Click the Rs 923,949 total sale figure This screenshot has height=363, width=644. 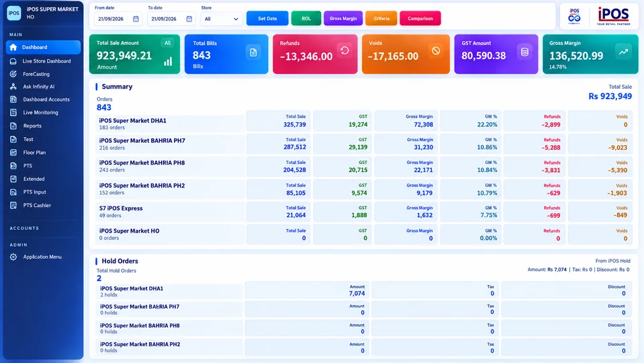point(610,96)
